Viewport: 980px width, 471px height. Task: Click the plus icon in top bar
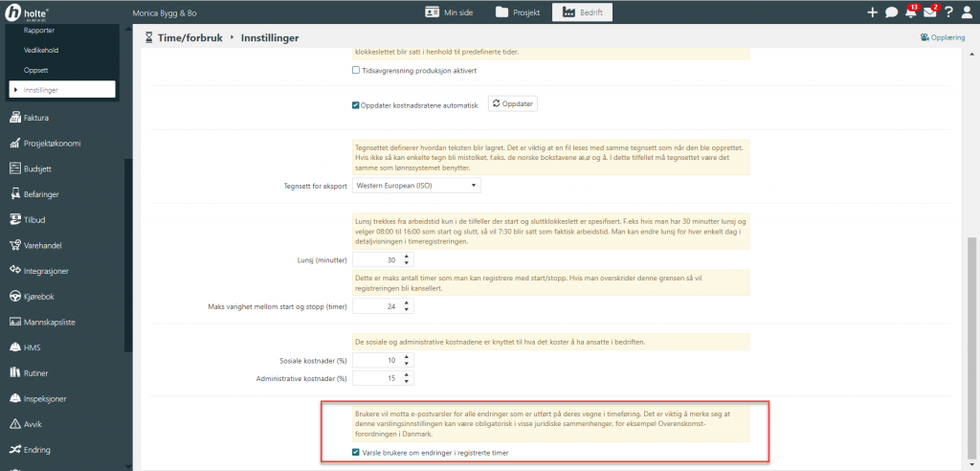pos(872,12)
